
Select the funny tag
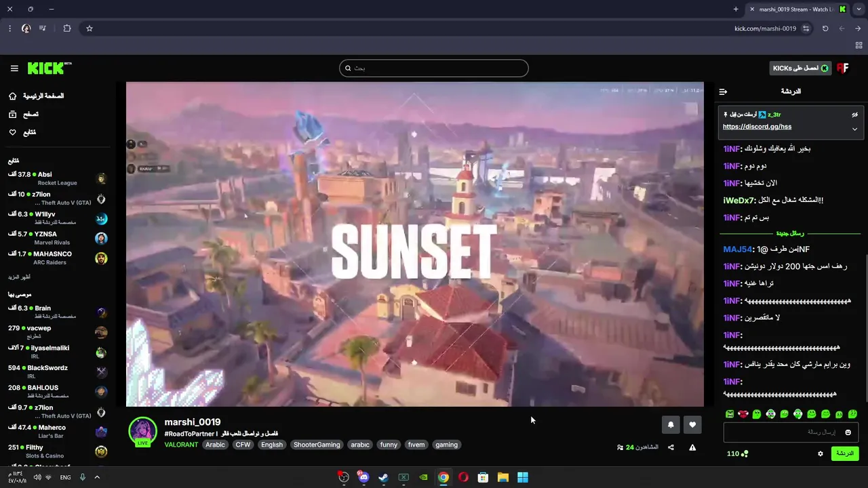(389, 445)
